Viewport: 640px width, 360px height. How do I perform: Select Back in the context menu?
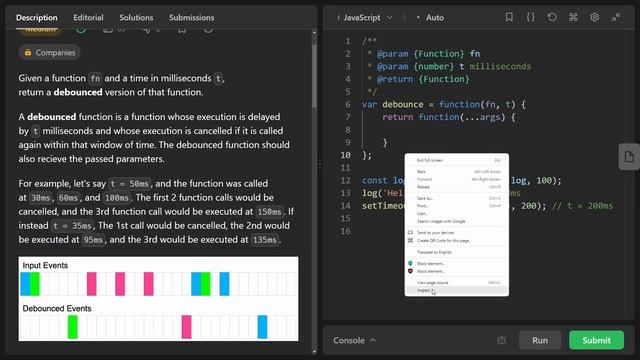(456, 172)
